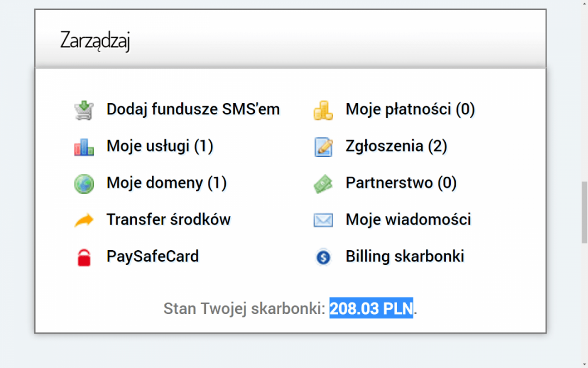The width and height of the screenshot is (588, 368).
Task: Open the Dodaj fundusze SMS'em link
Action: coord(193,110)
